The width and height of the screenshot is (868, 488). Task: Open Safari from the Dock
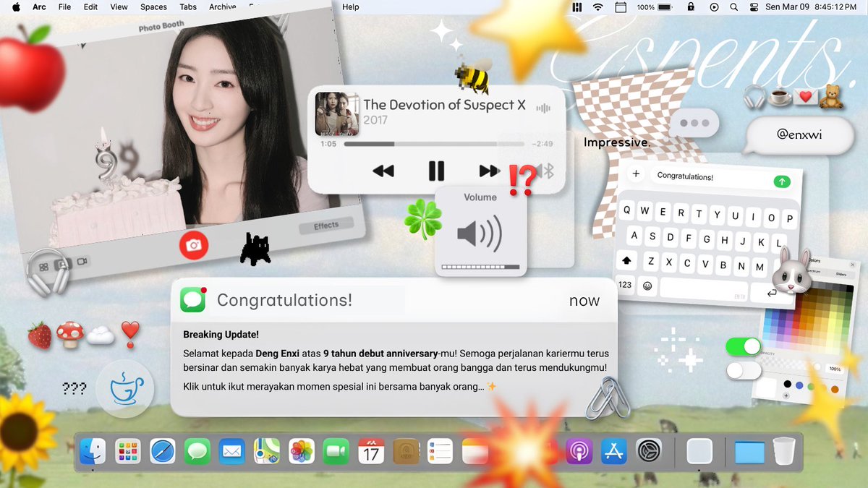pyautogui.click(x=163, y=452)
